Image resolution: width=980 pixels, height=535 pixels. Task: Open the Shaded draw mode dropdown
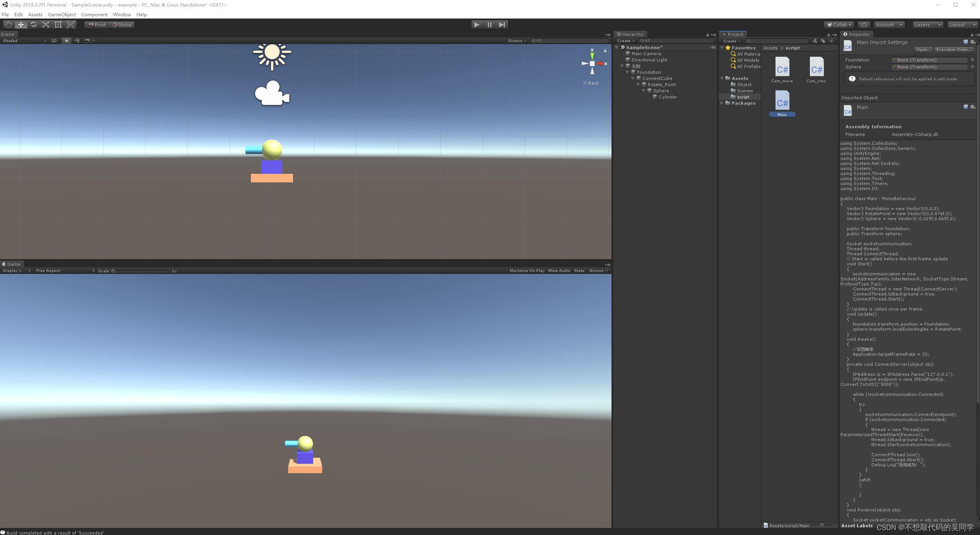(x=24, y=41)
